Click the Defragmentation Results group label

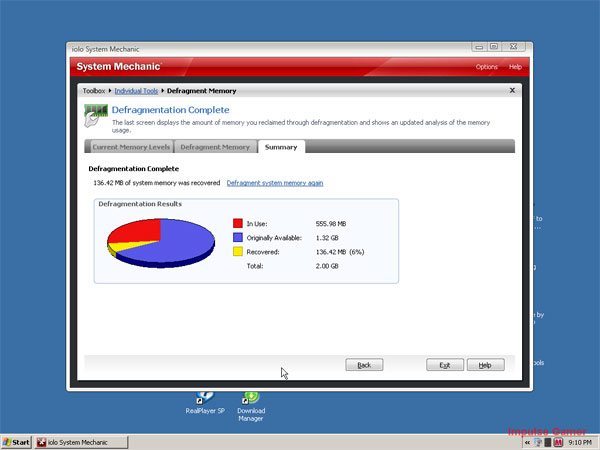click(x=140, y=204)
